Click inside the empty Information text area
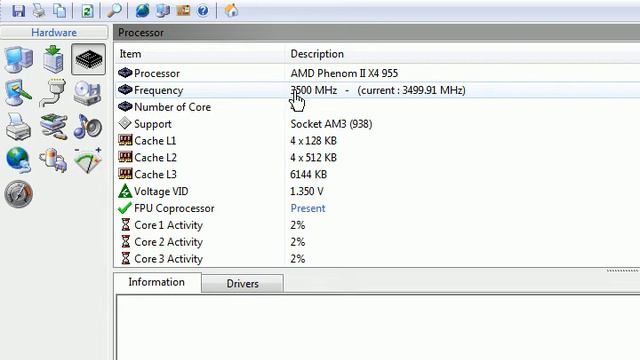Viewport: 640px width, 360px height. click(378, 327)
